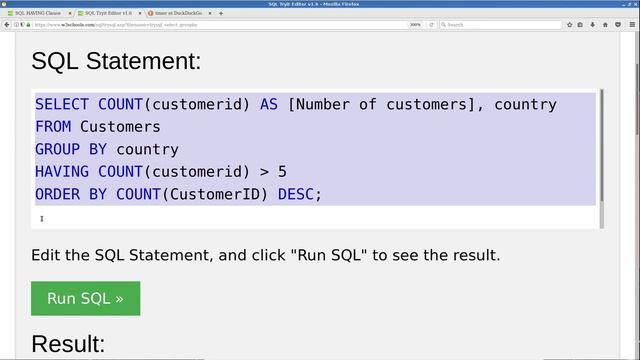
Task: Click the green padlock security icon
Action: [28, 25]
